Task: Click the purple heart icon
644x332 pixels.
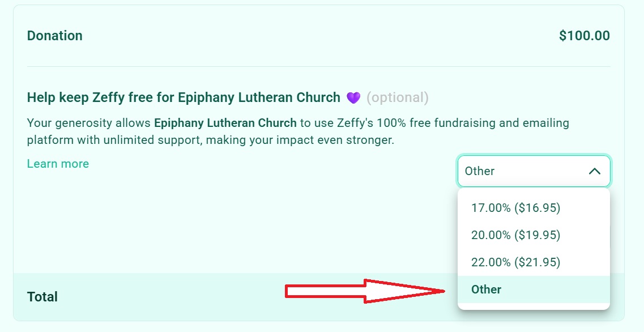Action: (352, 96)
